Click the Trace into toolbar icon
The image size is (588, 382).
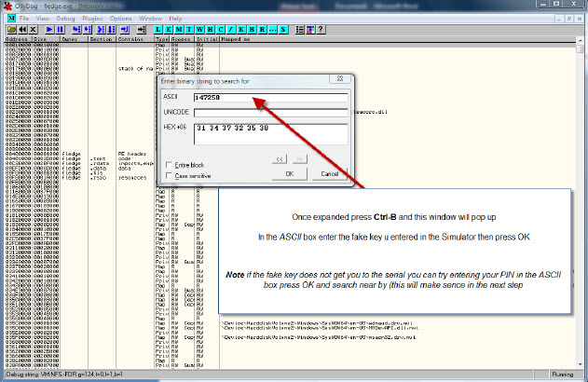(101, 29)
